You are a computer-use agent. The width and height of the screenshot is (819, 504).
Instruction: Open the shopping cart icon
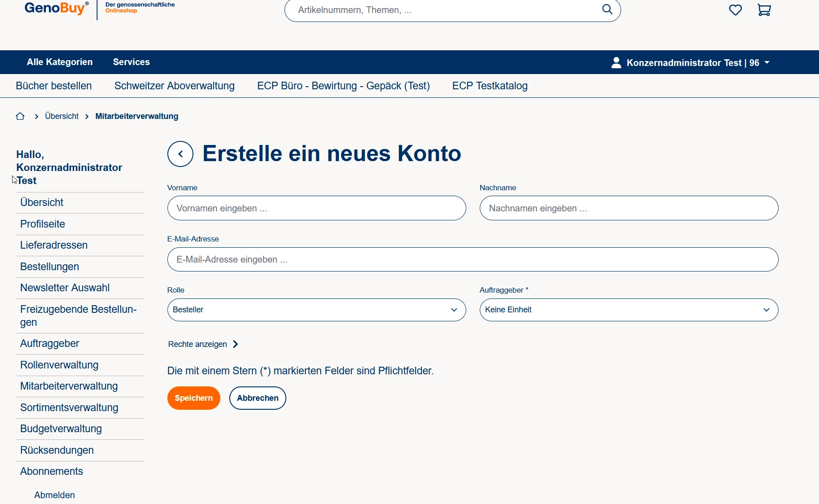(764, 10)
